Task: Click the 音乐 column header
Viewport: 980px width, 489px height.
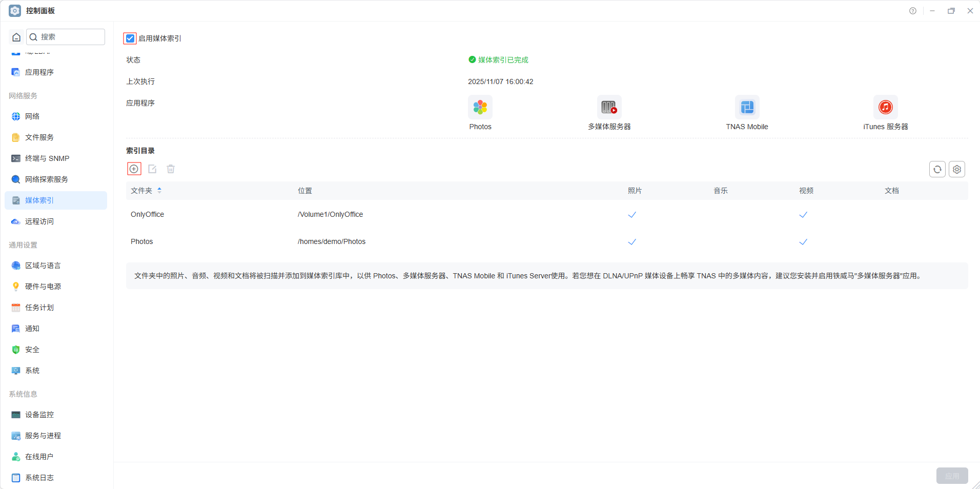Action: coord(721,191)
